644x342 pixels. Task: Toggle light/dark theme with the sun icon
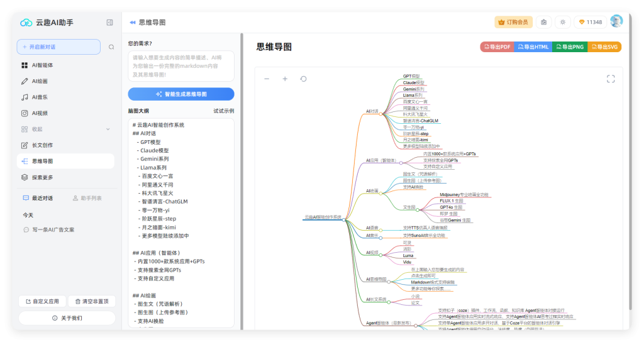(562, 22)
